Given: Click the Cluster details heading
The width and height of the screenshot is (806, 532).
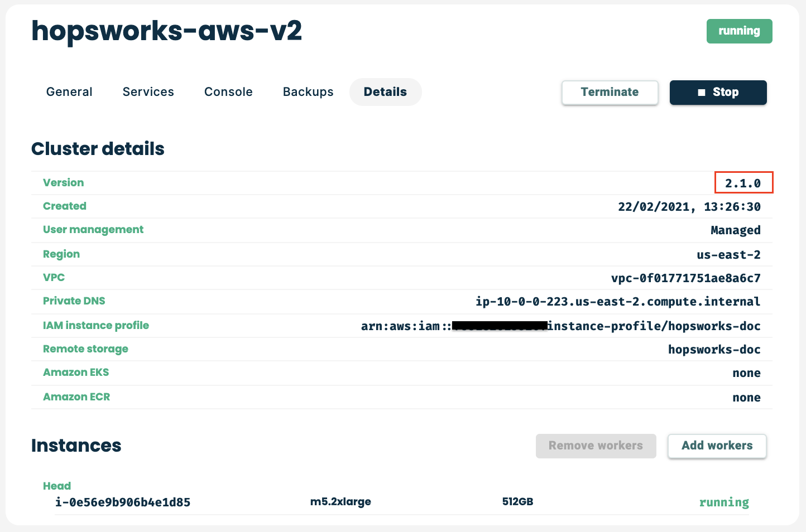Looking at the screenshot, I should coord(98,149).
